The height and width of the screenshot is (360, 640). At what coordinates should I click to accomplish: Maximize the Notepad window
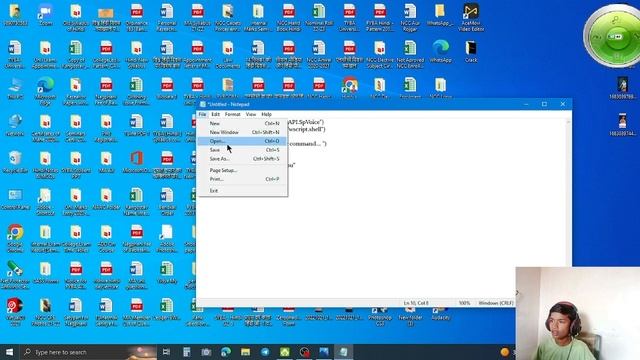pyautogui.click(x=544, y=104)
